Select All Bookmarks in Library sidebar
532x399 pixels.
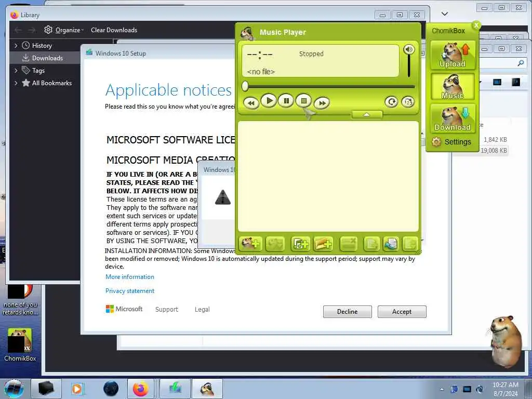pos(51,83)
